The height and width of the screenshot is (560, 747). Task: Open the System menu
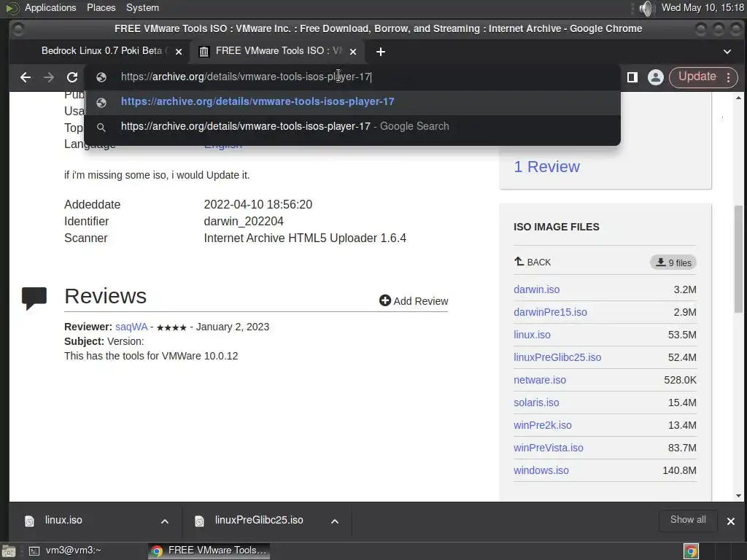click(142, 7)
